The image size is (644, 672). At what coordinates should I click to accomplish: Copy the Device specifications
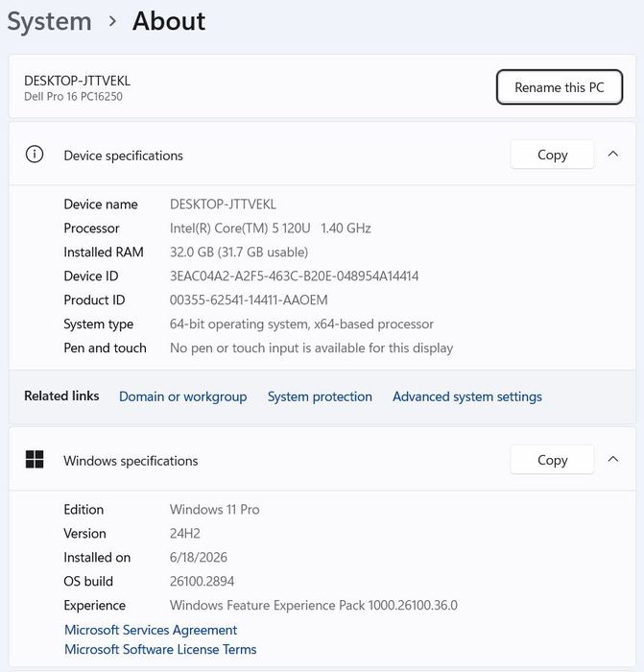pos(552,155)
